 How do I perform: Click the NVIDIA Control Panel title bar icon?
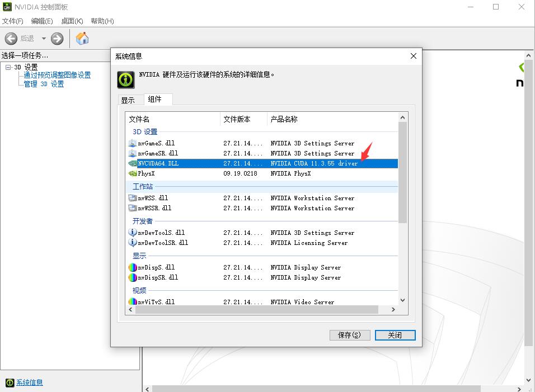coord(7,7)
